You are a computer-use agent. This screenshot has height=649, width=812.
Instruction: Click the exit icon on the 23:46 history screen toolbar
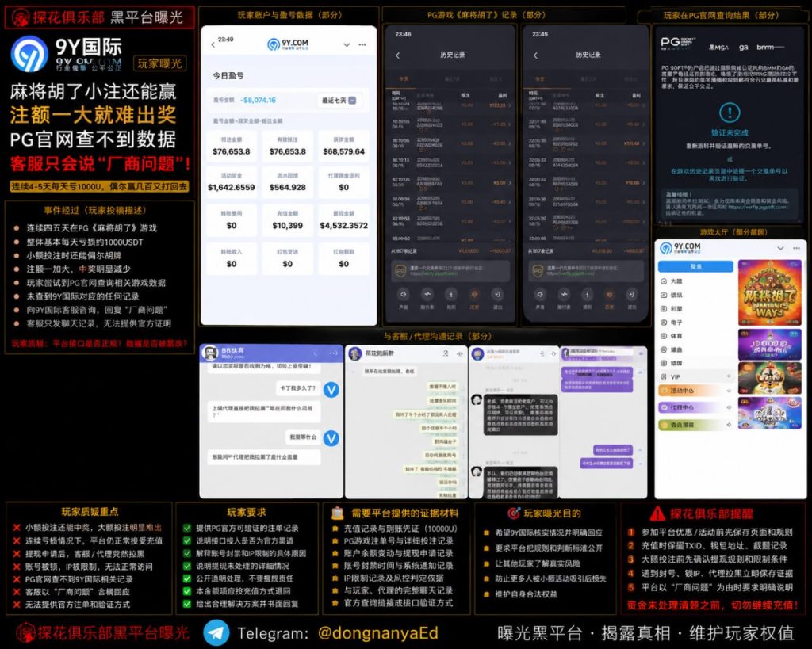497,295
